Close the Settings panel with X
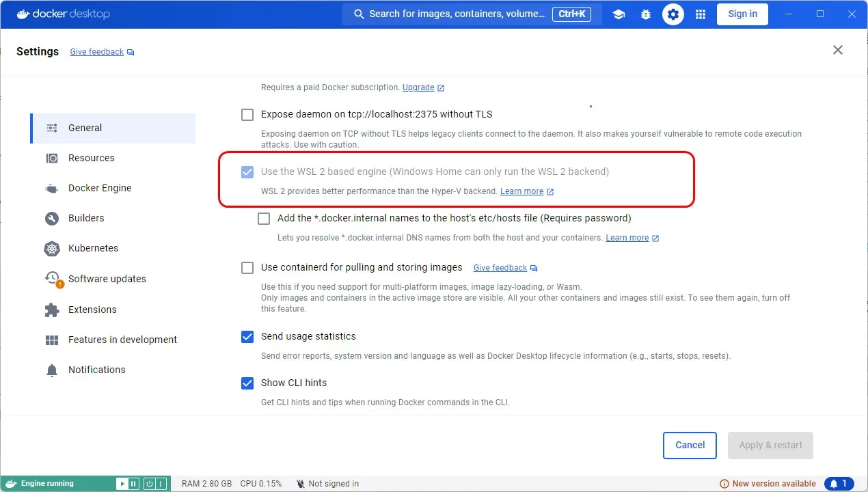Image resolution: width=868 pixels, height=492 pixels. (838, 50)
